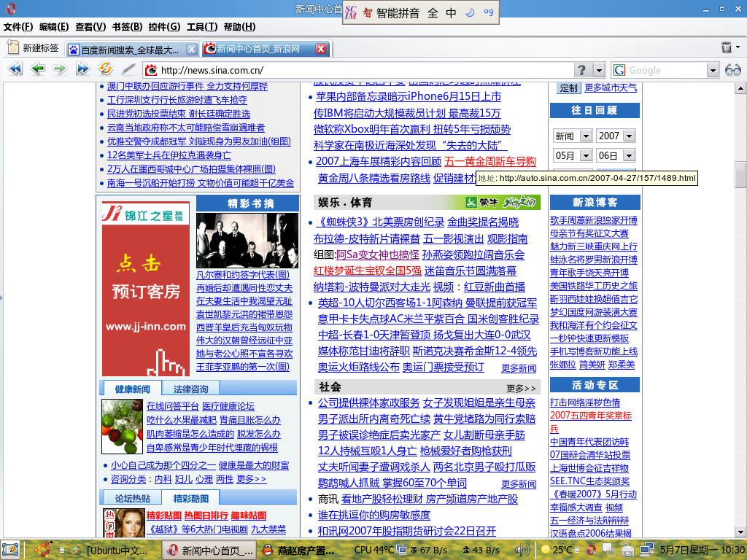Click the glasses (view) icon
This screenshot has width=747, height=560.
pyautogui.click(x=732, y=70)
